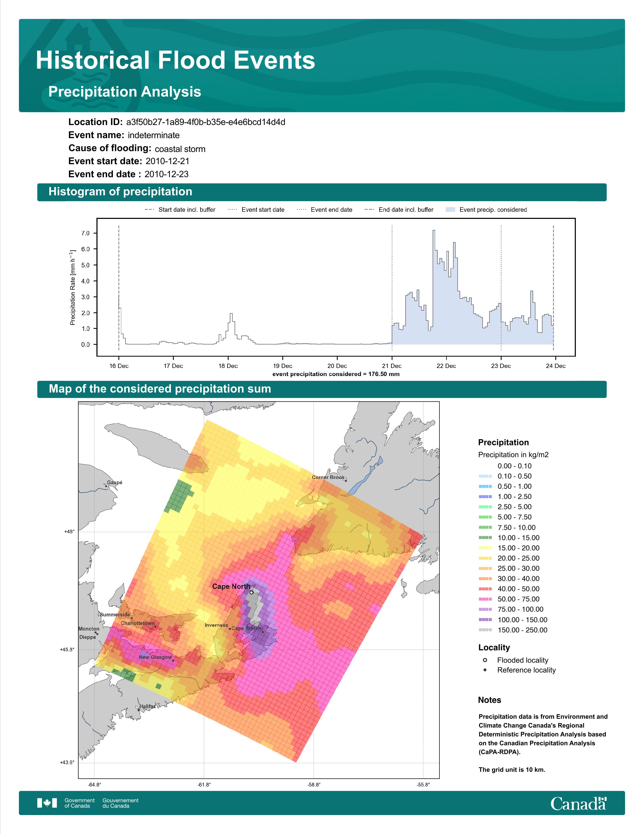This screenshot has width=644, height=834.
Task: Click the End date incl. buffer legend entry
Action: (399, 210)
